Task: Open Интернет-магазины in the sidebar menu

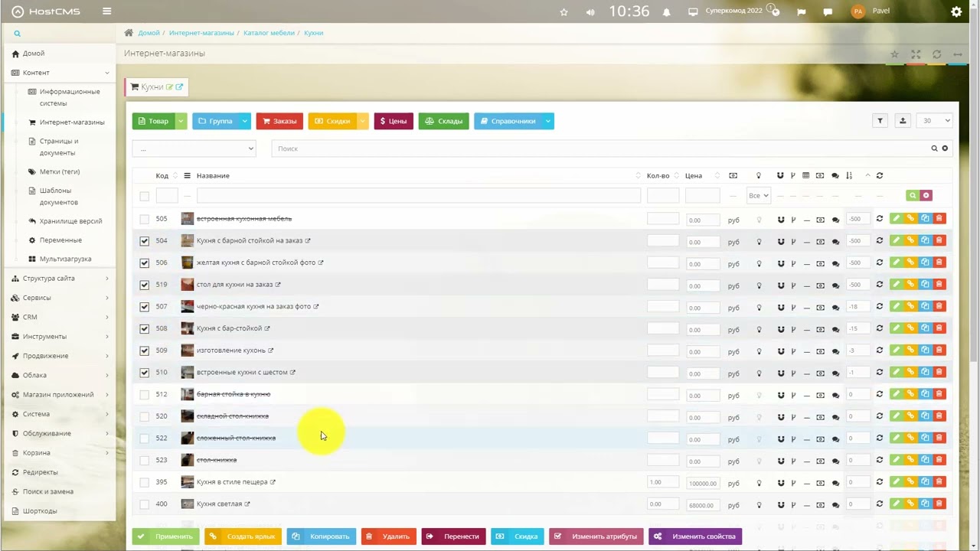Action: pyautogui.click(x=72, y=122)
